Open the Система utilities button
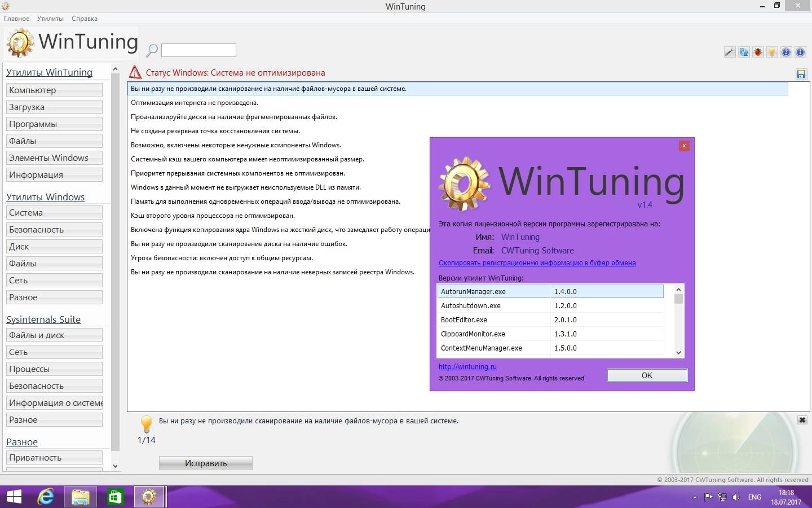The width and height of the screenshot is (812, 508). click(54, 212)
